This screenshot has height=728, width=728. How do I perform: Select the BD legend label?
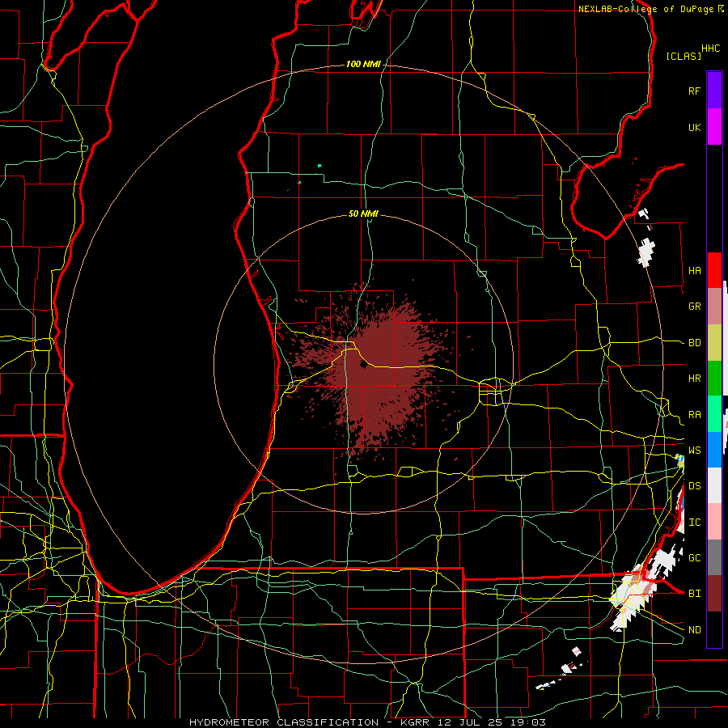(694, 343)
